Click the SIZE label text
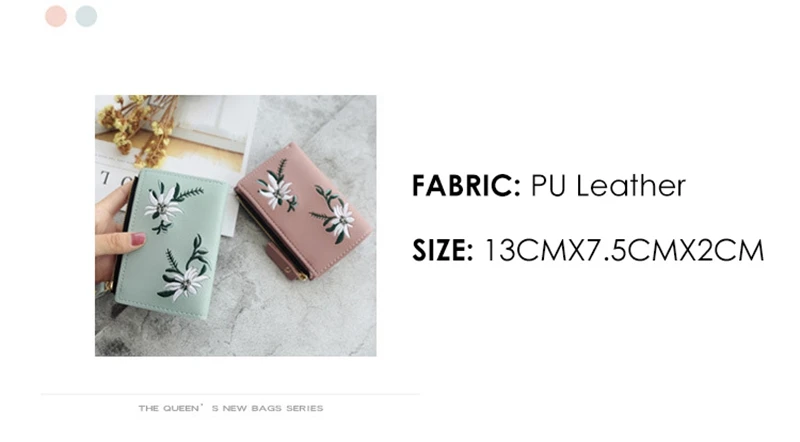 (442, 251)
